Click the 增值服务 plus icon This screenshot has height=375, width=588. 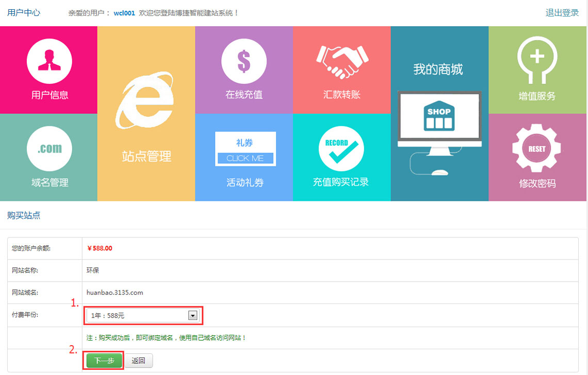click(537, 61)
